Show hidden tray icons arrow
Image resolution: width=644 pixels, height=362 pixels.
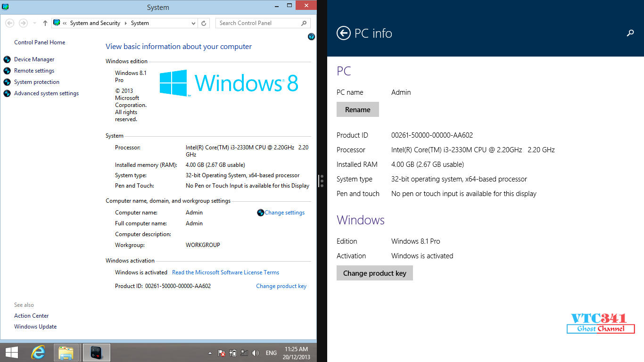[210, 353]
